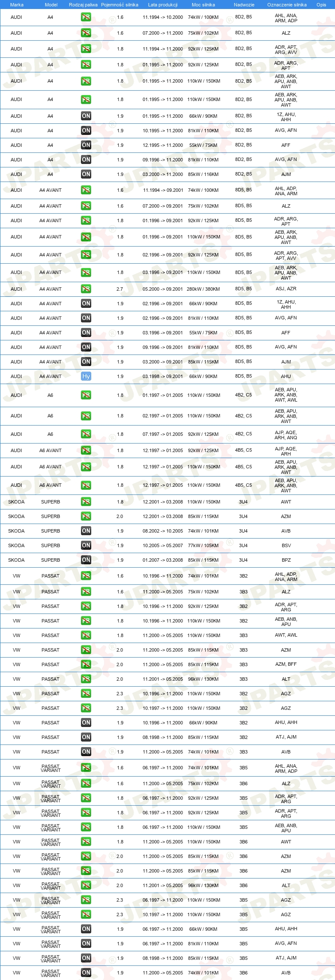Click ON icon in Skoda Superb BPZ row
335x980 pixels.
(86, 560)
